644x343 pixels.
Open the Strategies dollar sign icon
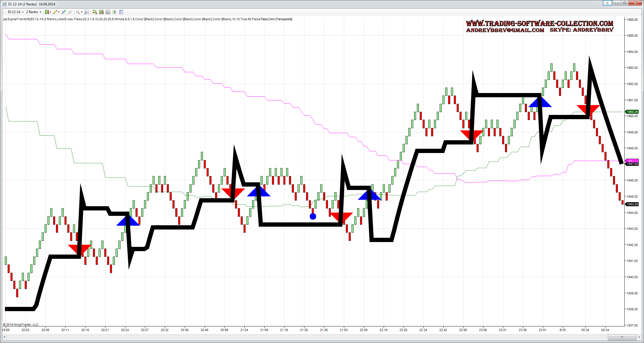(x=115, y=12)
